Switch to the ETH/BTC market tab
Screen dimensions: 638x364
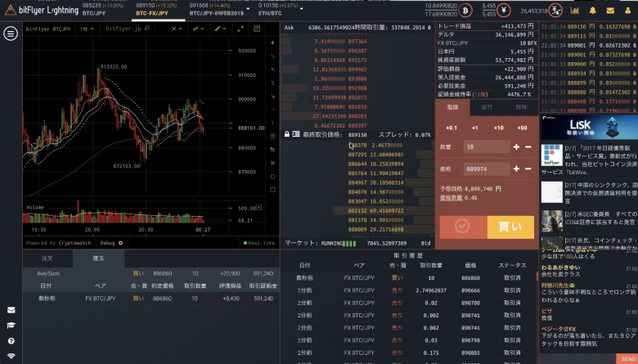pyautogui.click(x=276, y=9)
